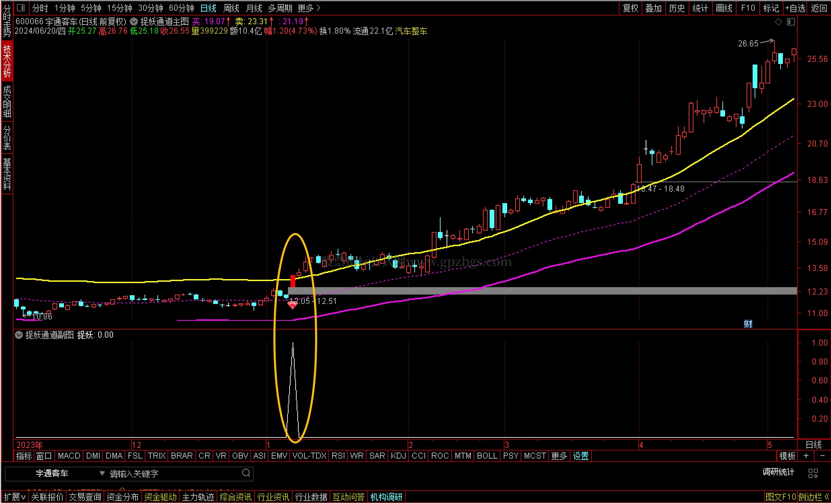Open the 捉妖通道主图 indicator dropdown arrow
This screenshot has height=504, width=831.
[134, 22]
